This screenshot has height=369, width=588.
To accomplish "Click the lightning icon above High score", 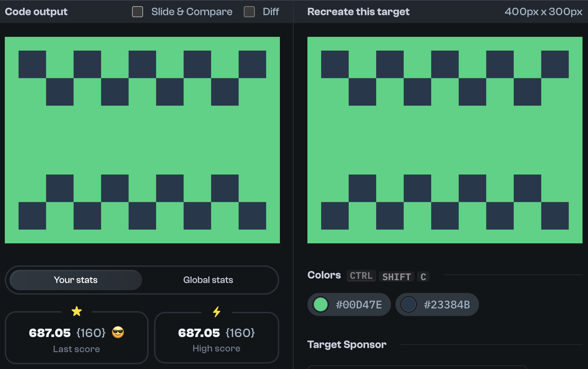I will [x=216, y=312].
